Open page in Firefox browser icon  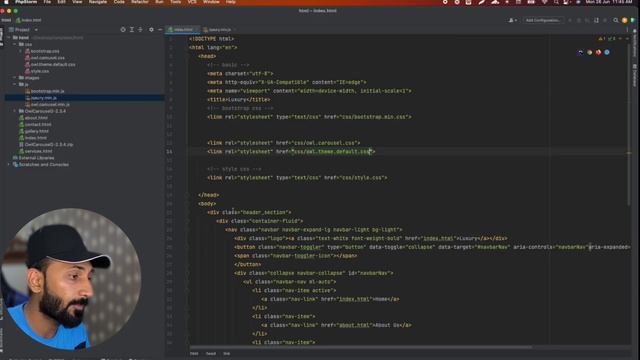point(598,52)
